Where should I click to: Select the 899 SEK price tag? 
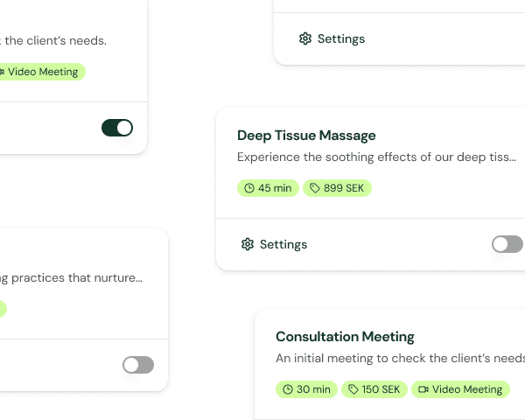pos(337,188)
